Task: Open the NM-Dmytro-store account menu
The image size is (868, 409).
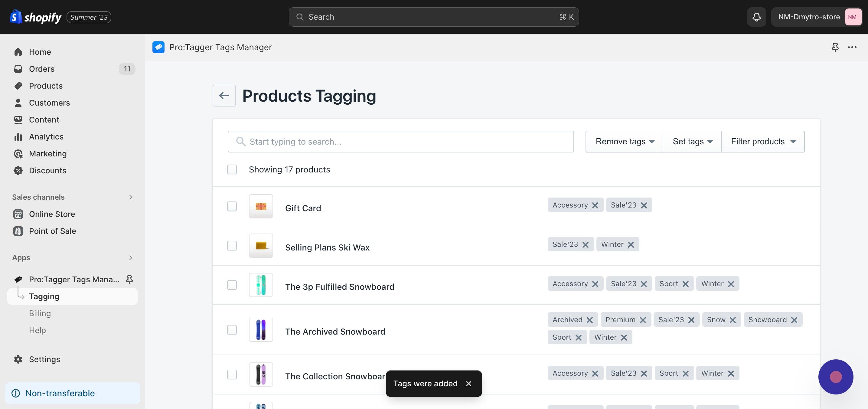Action: tap(817, 17)
